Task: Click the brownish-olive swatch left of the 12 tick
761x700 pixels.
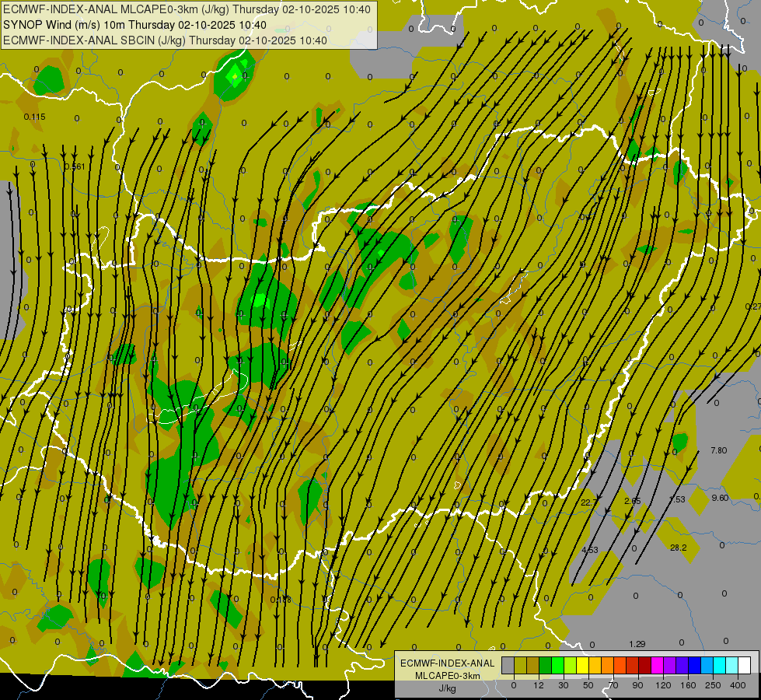Action: (x=533, y=665)
